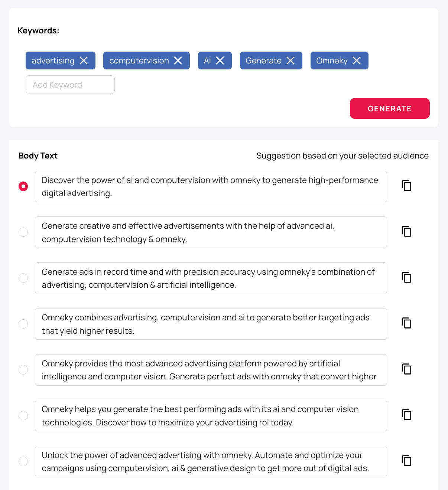Copy the 'Omneky combines advertising' suggestion

point(407,323)
